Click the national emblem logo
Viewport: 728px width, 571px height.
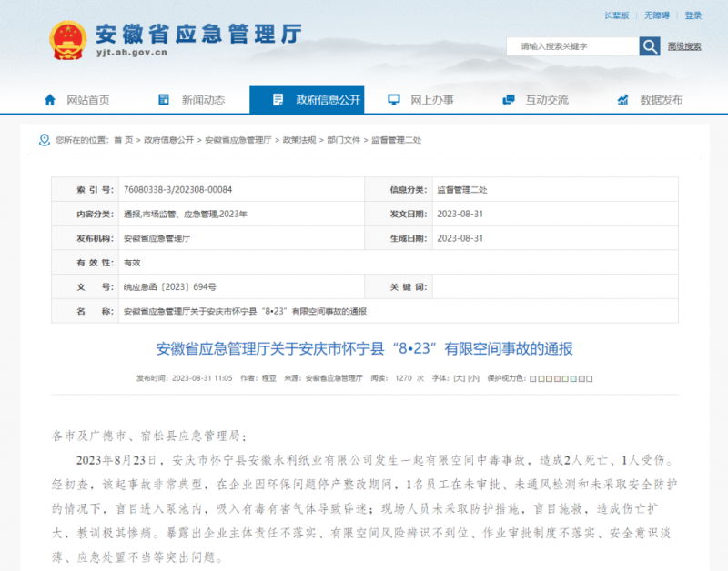click(68, 41)
